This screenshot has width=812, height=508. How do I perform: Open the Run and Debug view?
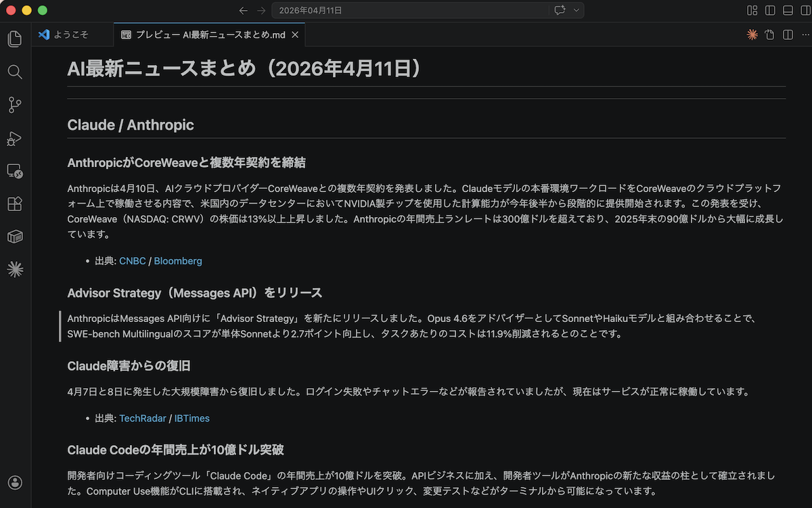[15, 138]
